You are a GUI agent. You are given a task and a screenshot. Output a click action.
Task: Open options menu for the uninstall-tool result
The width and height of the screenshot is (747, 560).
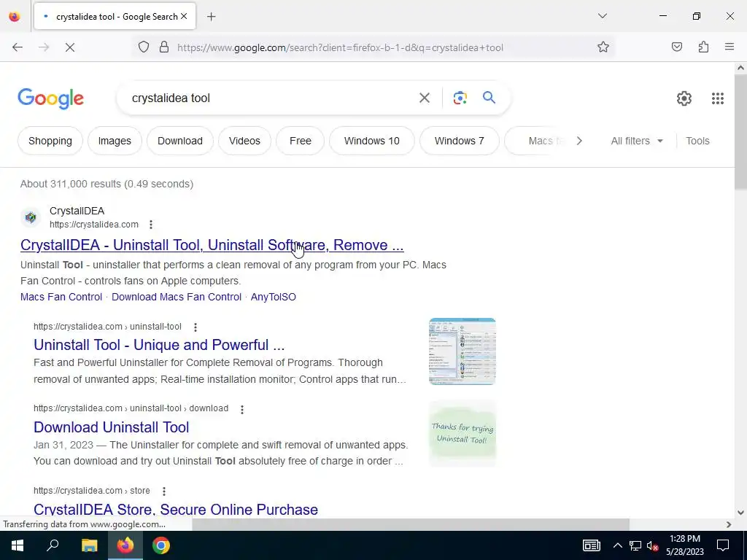point(195,327)
